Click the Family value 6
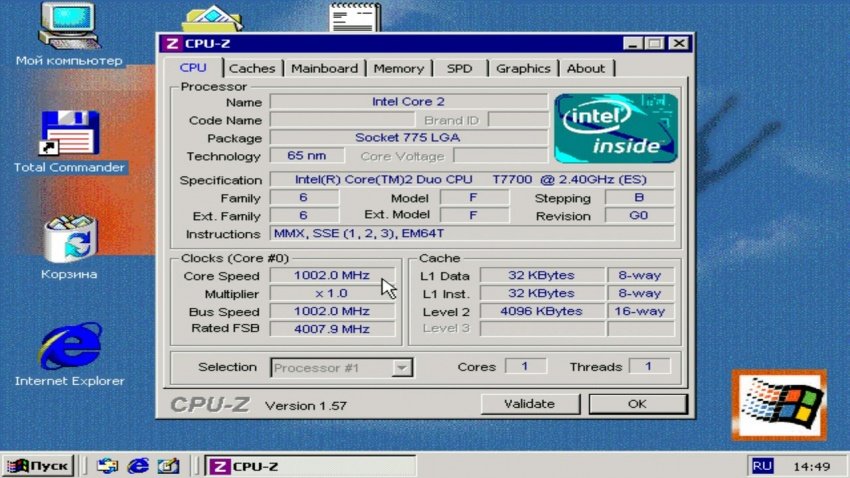Viewport: 850px width, 478px height. (x=304, y=198)
